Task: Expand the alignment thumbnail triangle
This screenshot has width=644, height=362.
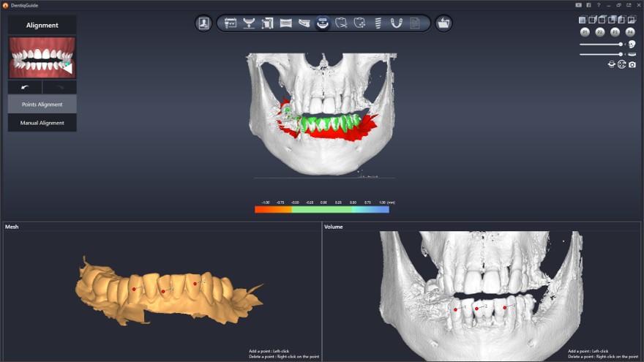Action: pyautogui.click(x=68, y=68)
